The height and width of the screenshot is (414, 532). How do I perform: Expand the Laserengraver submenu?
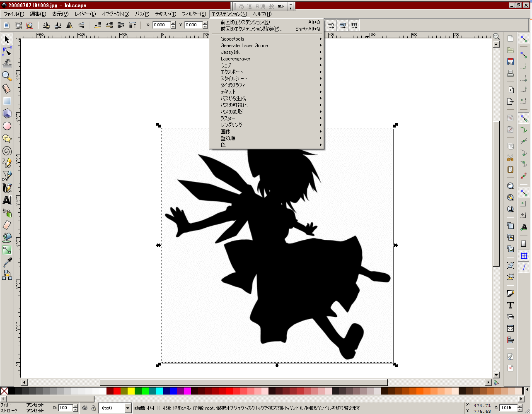tap(267, 59)
